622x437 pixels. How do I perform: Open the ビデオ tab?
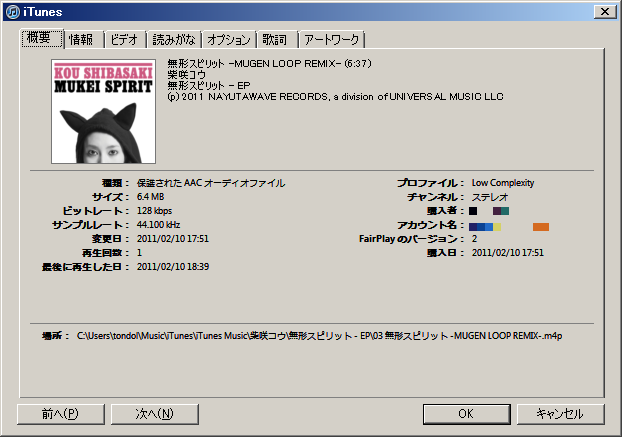[x=125, y=40]
